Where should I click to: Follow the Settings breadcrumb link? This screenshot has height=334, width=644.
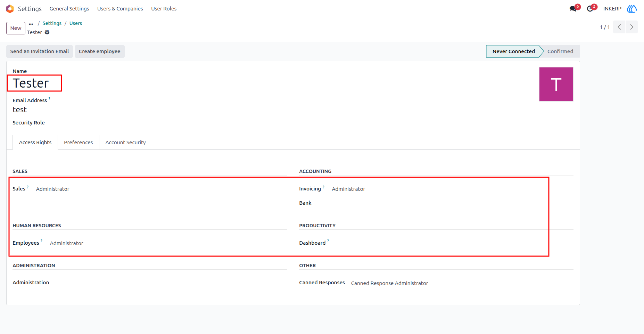[x=52, y=23]
